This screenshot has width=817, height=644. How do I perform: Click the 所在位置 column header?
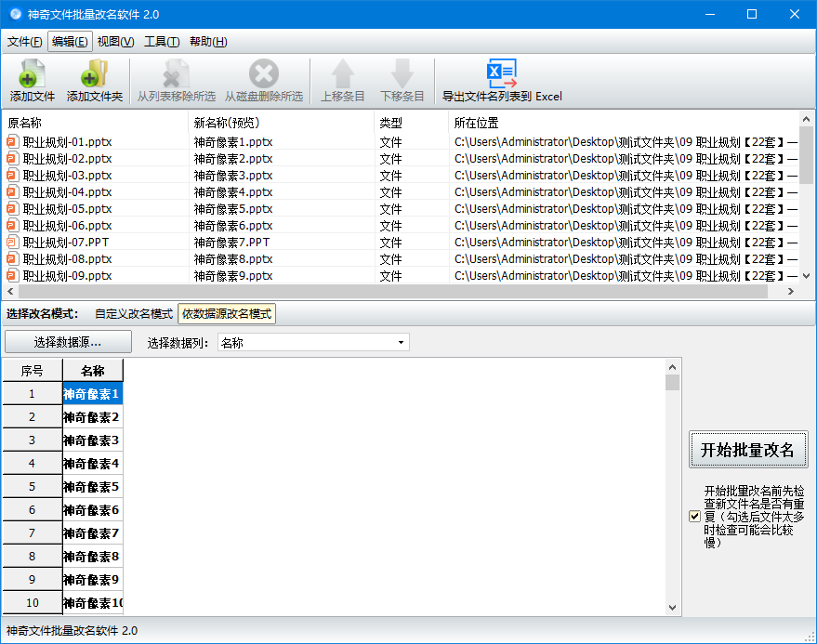click(623, 123)
